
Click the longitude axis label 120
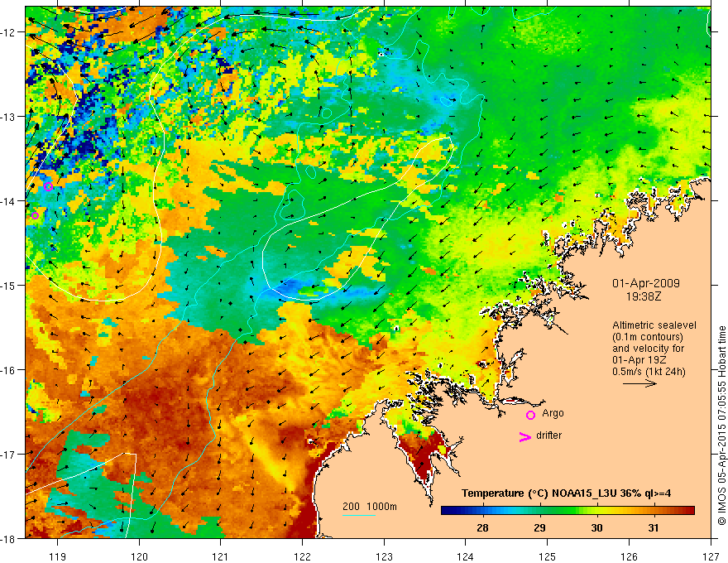(x=139, y=556)
